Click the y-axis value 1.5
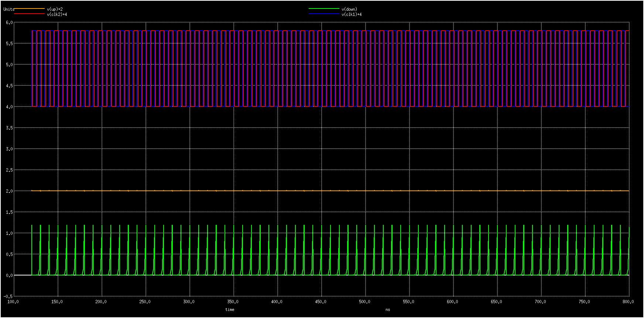This screenshot has height=318, width=644. coord(9,212)
